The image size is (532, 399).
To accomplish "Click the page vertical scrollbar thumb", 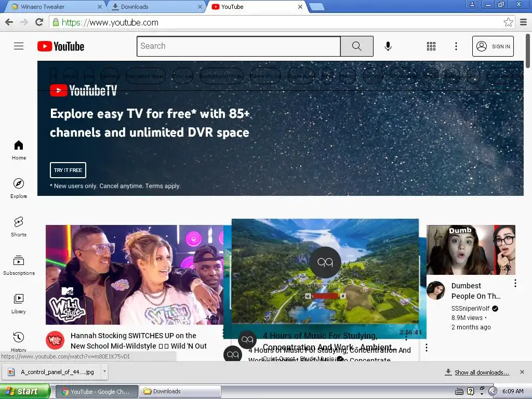I will click(528, 51).
